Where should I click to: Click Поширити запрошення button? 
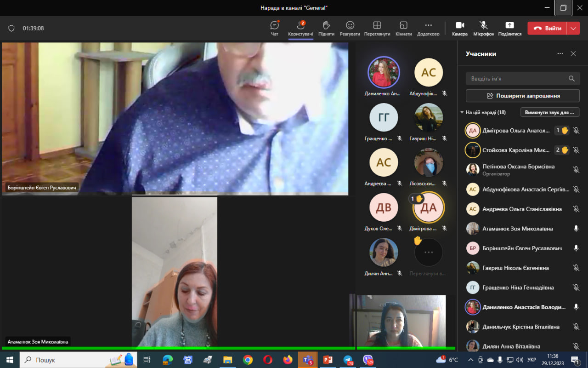[523, 96]
